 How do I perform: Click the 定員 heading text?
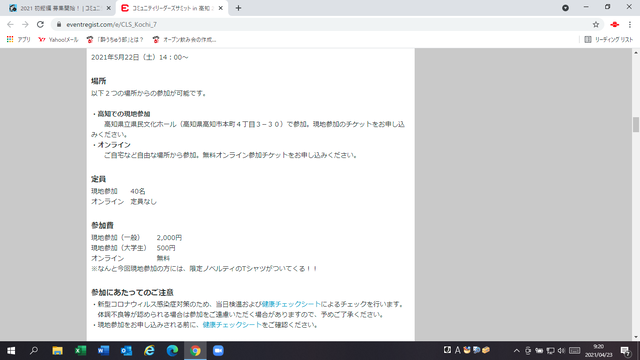point(98,179)
